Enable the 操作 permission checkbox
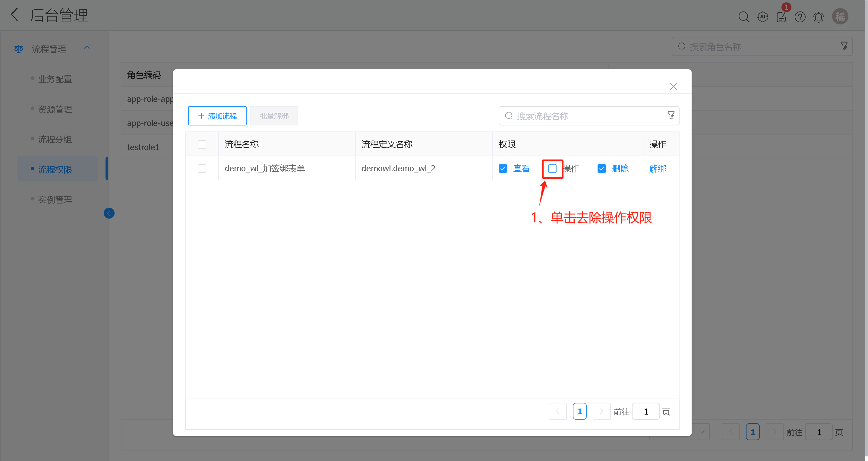 [x=552, y=168]
